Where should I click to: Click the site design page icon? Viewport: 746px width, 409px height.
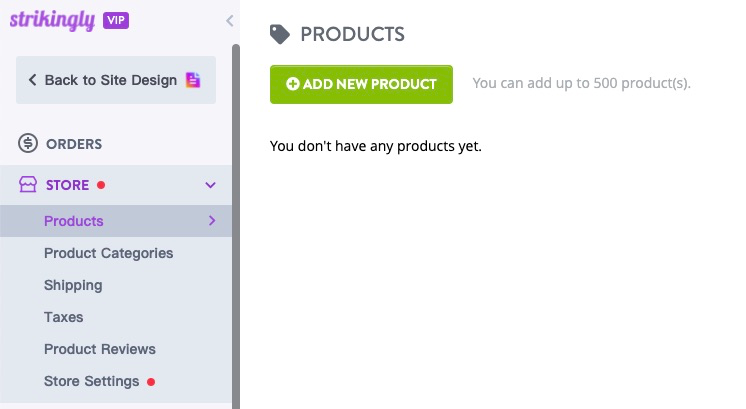pos(193,80)
